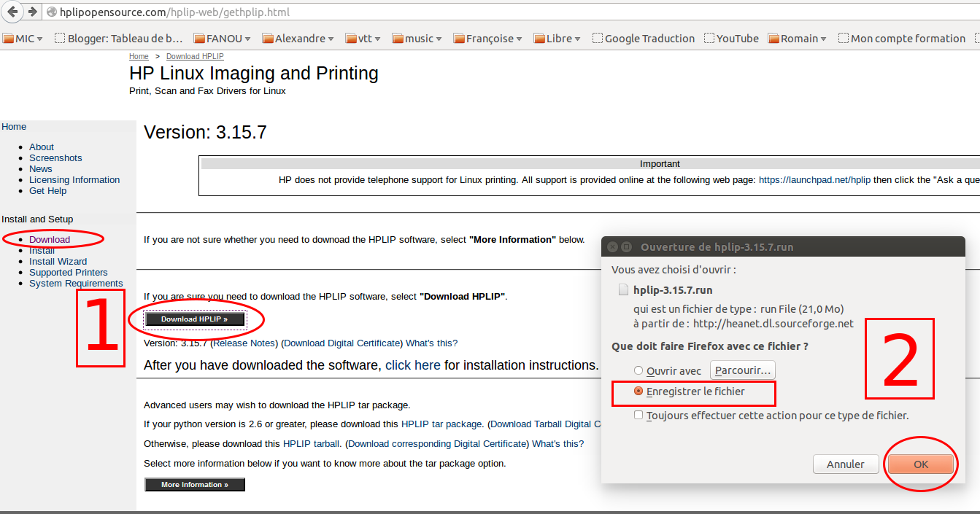Check Toujours effectuer cette action checkbox
Screen dimensions: 980x514
click(638, 415)
